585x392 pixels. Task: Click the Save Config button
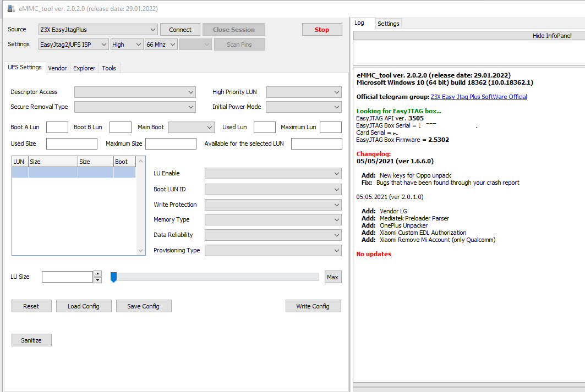[x=144, y=306]
